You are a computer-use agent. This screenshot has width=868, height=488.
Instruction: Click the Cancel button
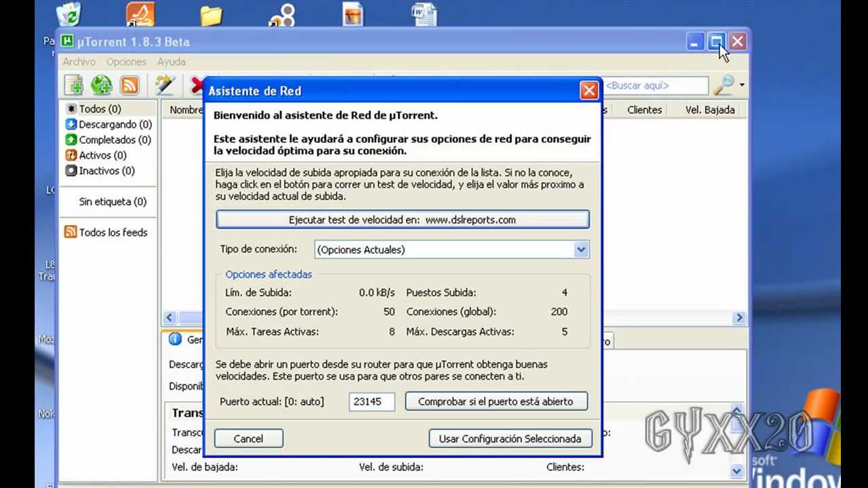(x=248, y=439)
